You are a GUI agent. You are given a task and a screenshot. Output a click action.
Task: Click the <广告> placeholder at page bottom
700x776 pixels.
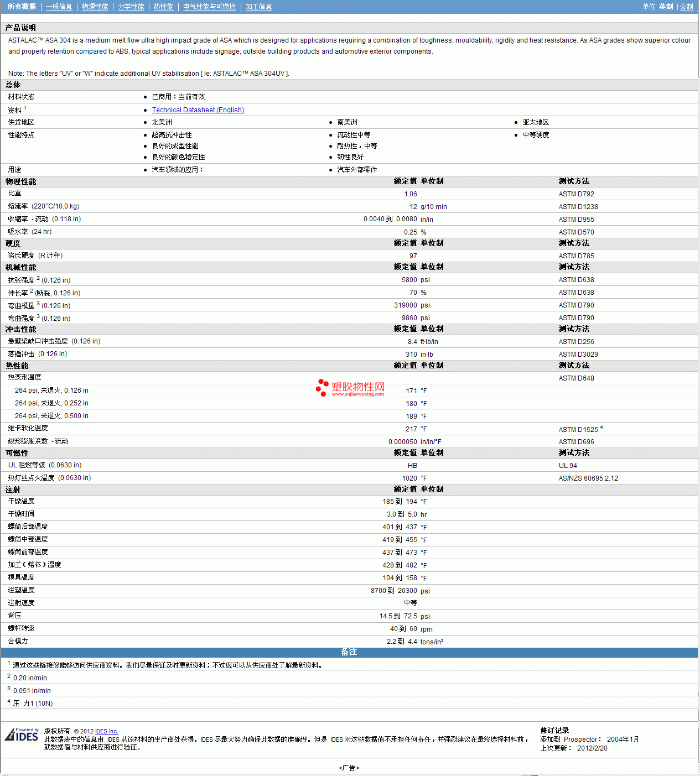pos(349,768)
